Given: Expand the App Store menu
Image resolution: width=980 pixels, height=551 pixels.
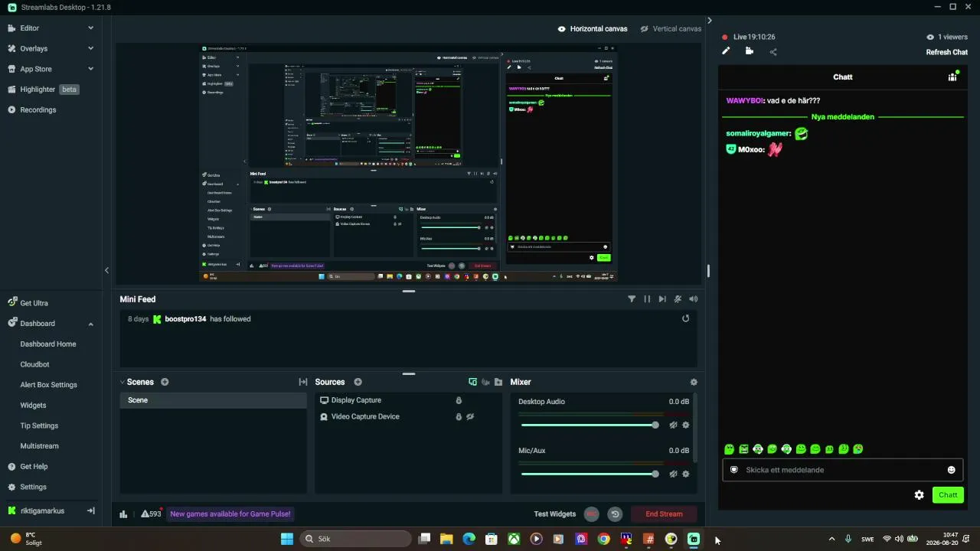Looking at the screenshot, I should coord(90,69).
